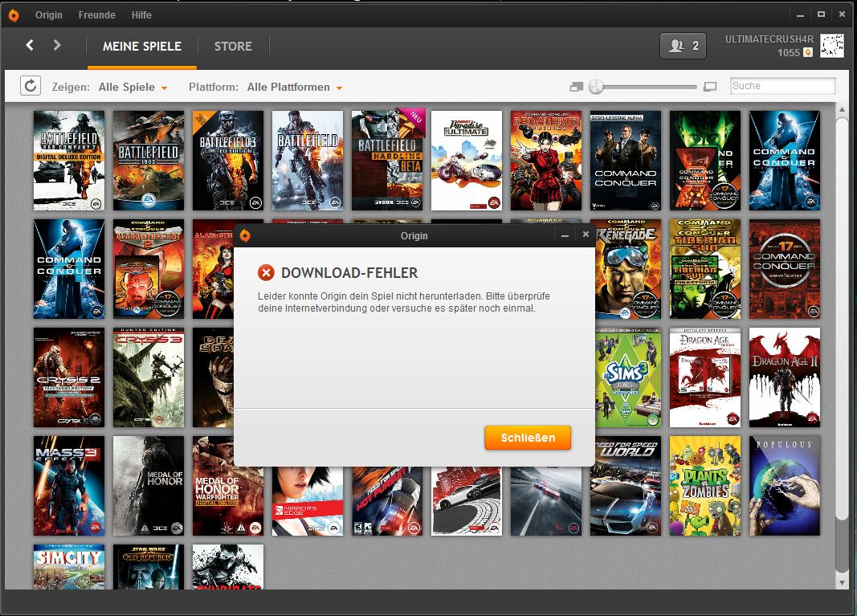The image size is (857, 616).
Task: Select the Populous cover
Action: [x=785, y=486]
